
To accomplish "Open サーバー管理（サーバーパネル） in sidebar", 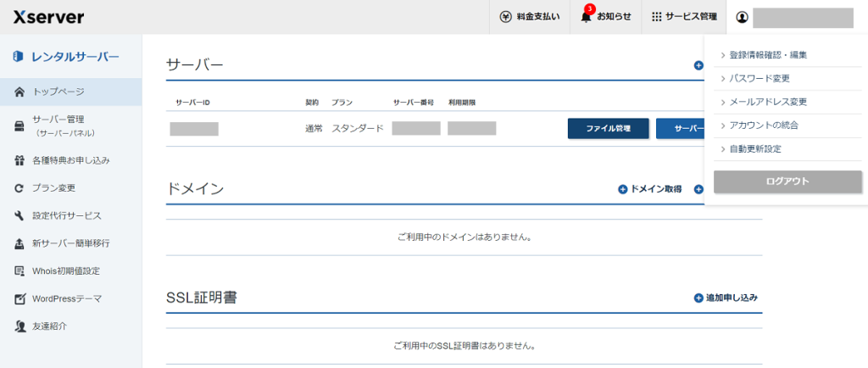I will tap(71, 126).
